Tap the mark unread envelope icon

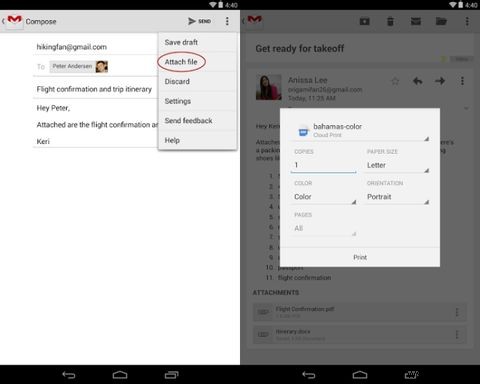pos(416,22)
